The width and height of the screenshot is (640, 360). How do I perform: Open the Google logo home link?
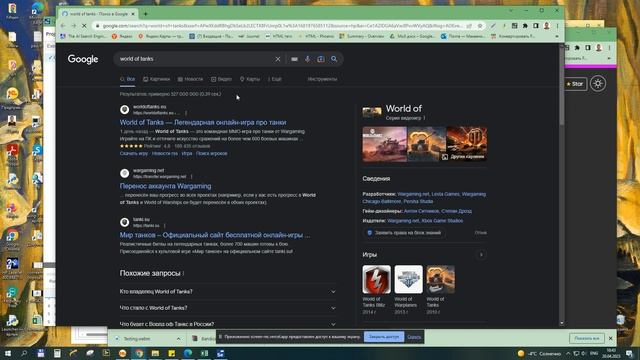coord(83,59)
